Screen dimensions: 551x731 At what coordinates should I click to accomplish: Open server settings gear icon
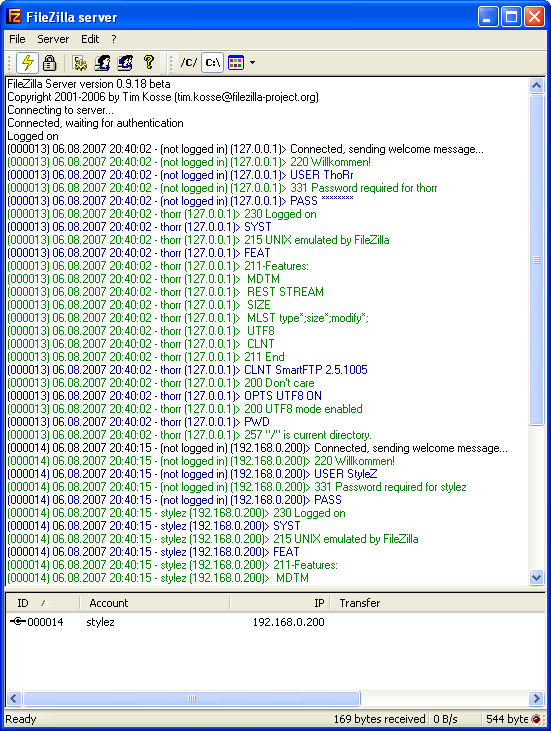click(x=80, y=62)
